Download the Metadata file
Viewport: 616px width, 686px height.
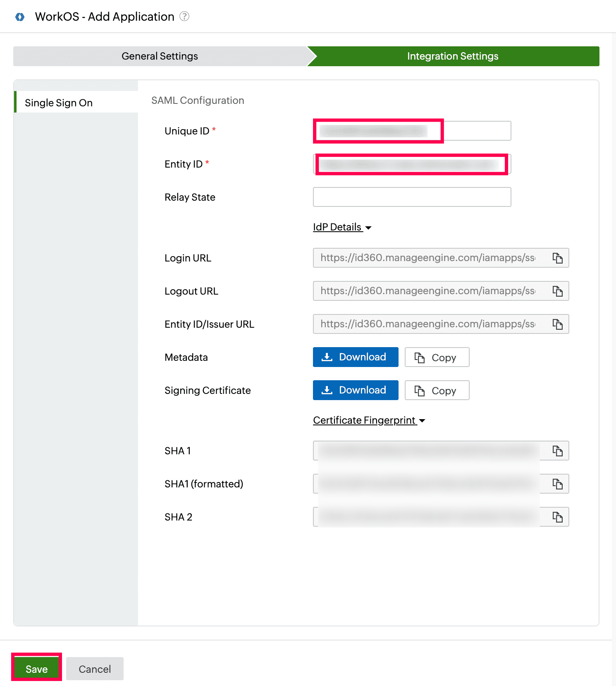pyautogui.click(x=356, y=357)
